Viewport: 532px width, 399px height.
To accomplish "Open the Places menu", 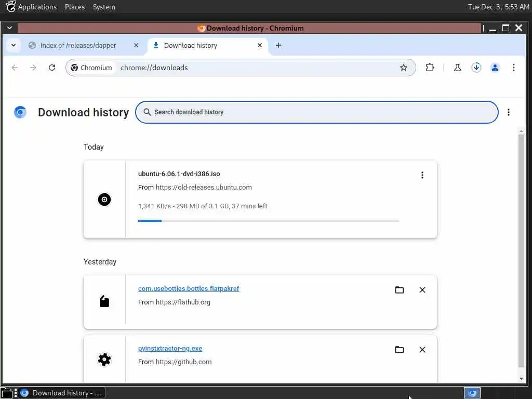I will [75, 7].
